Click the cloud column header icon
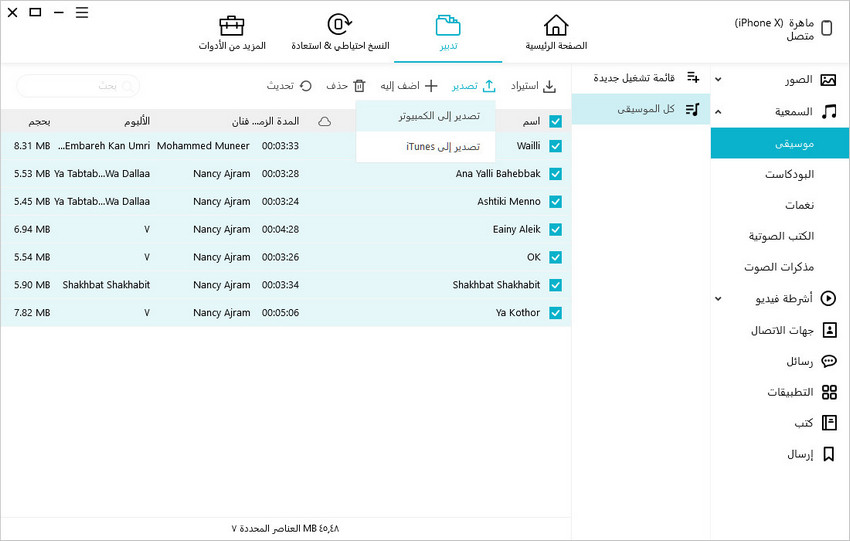 click(x=324, y=121)
